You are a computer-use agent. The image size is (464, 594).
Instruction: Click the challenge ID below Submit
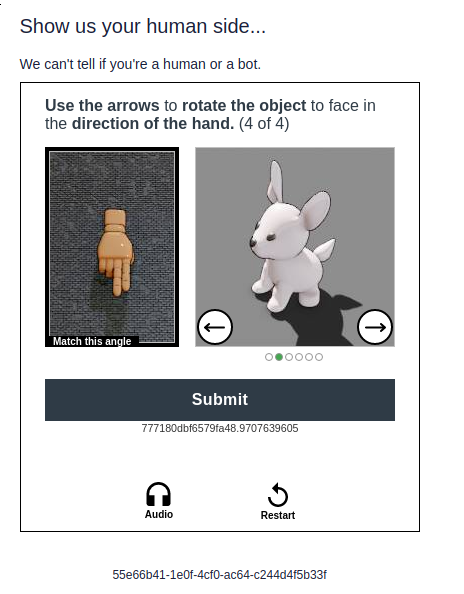point(220,428)
